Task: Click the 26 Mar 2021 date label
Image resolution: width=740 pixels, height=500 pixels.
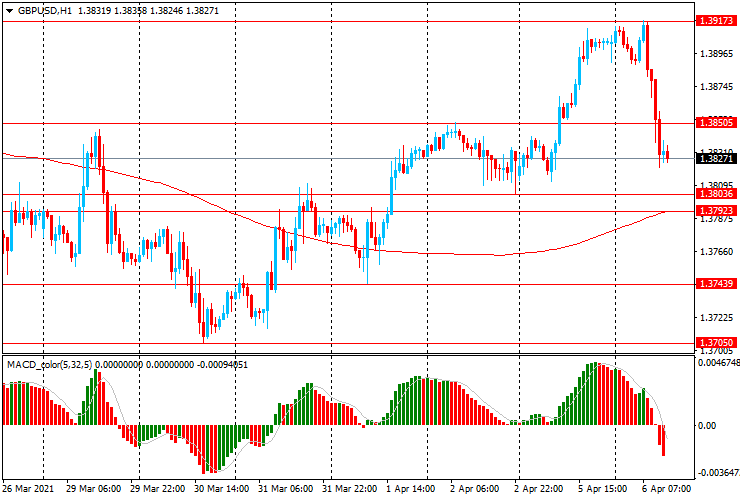Action: (28, 488)
